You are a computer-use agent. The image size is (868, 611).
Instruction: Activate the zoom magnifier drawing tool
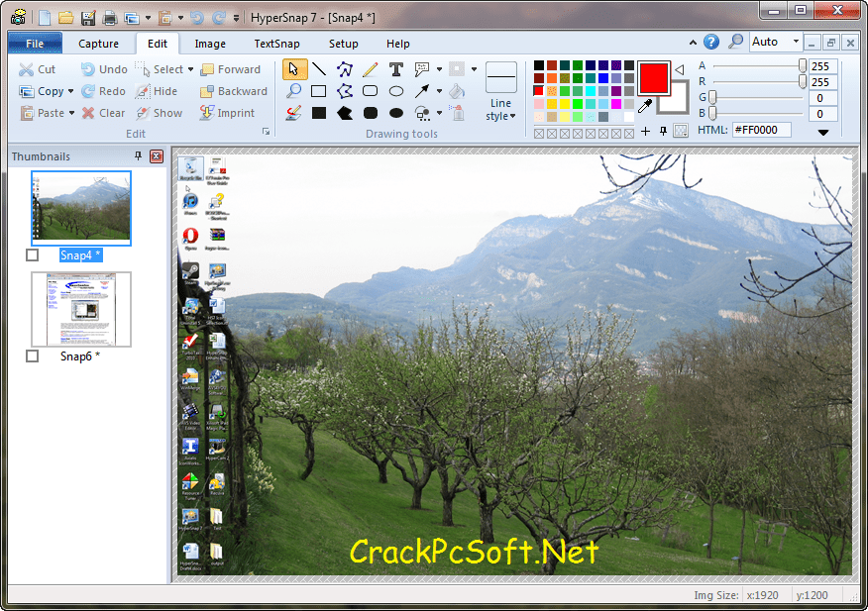293,91
